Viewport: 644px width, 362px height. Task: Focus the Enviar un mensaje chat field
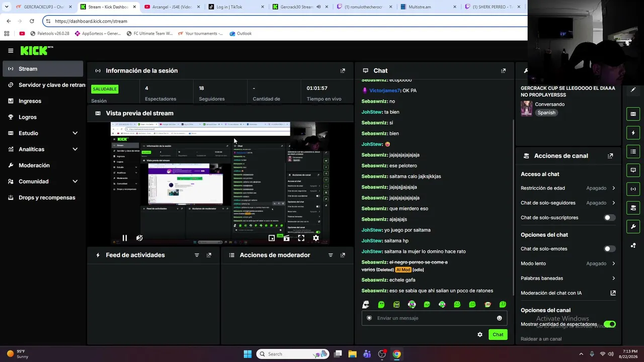[434, 318]
